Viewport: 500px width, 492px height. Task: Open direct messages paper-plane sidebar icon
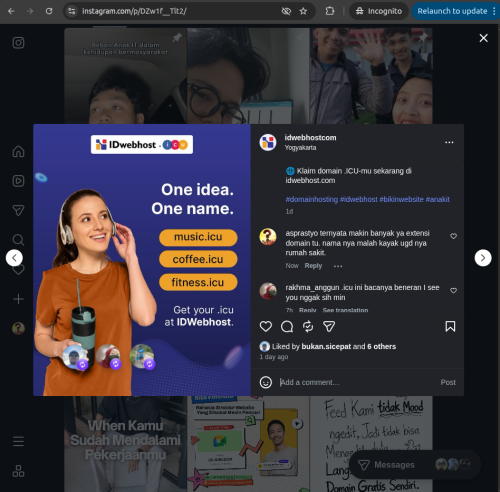pyautogui.click(x=18, y=210)
